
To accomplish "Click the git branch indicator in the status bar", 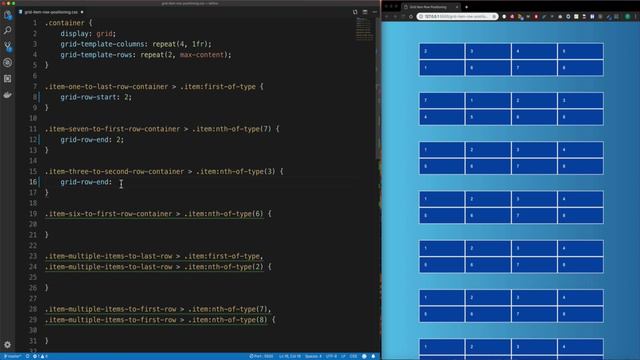I will click(12, 356).
